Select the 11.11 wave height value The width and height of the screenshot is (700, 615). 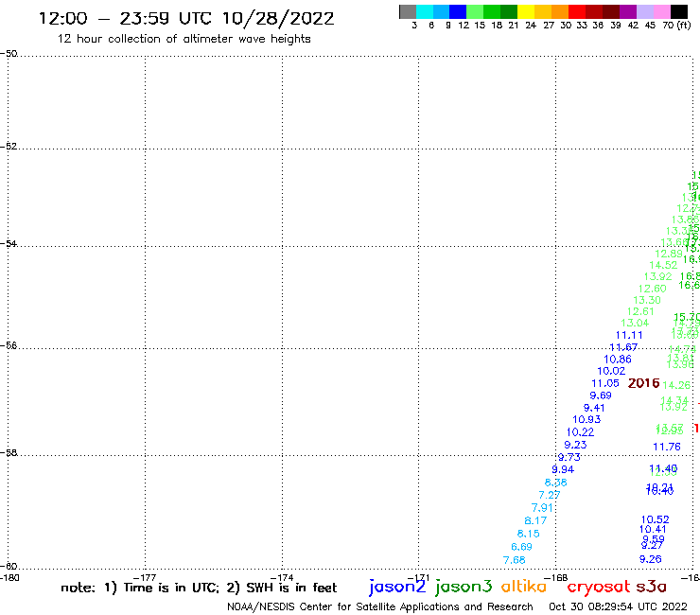[x=629, y=336]
